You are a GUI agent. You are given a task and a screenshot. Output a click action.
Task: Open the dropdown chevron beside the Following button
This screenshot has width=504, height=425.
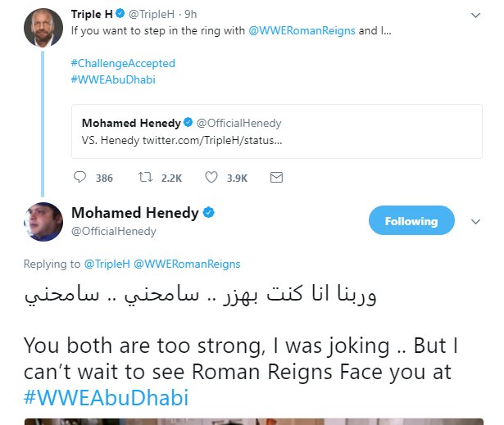coord(475,221)
